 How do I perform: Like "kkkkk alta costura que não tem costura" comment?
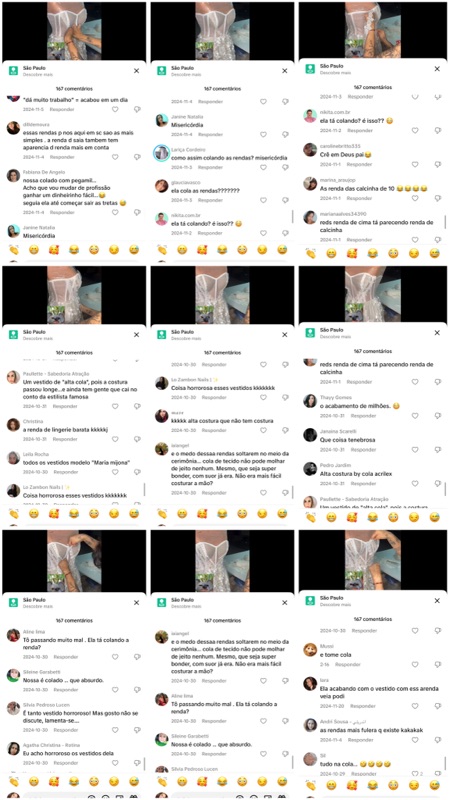[x=263, y=430]
